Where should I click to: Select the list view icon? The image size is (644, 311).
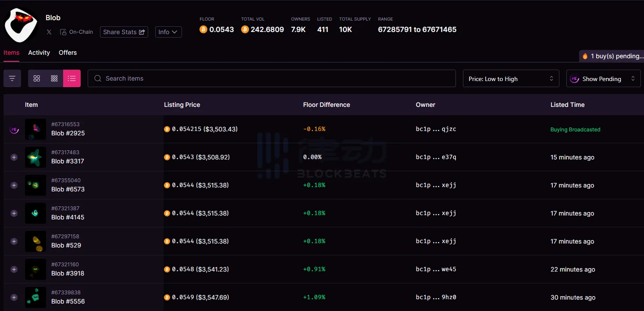(72, 78)
